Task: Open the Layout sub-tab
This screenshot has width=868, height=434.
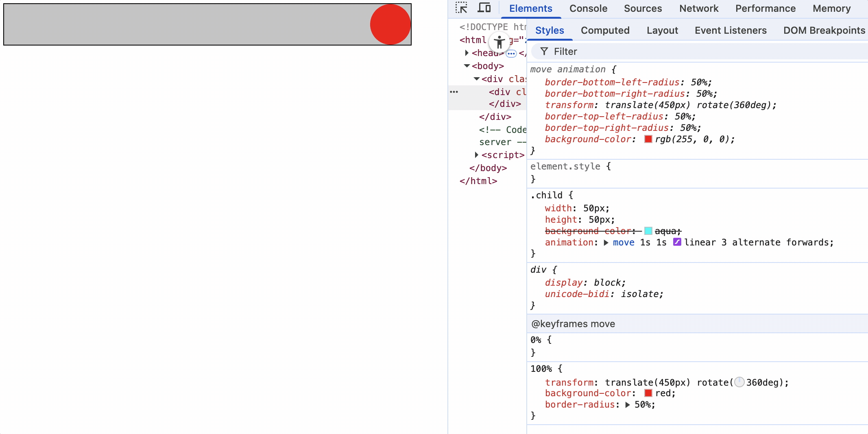Action: click(662, 30)
